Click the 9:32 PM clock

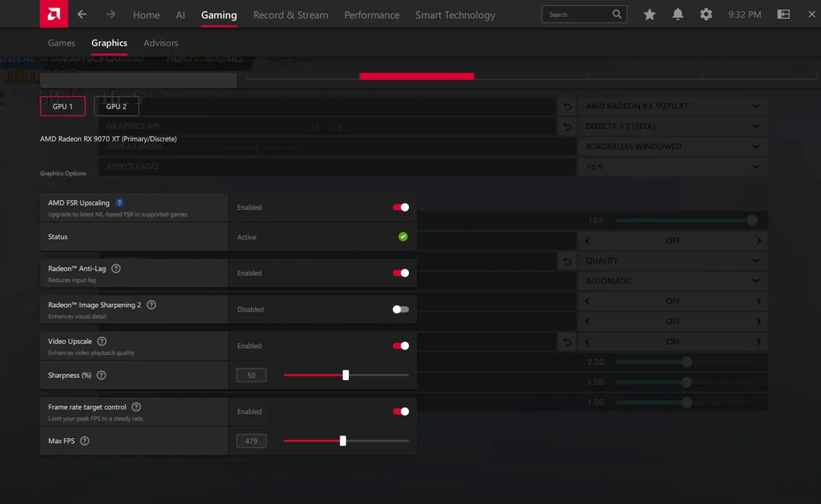click(744, 14)
